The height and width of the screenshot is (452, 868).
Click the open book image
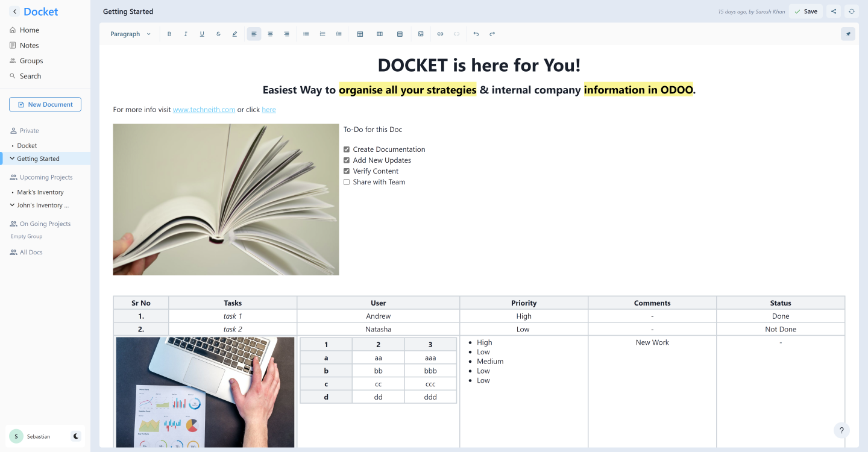point(226,199)
